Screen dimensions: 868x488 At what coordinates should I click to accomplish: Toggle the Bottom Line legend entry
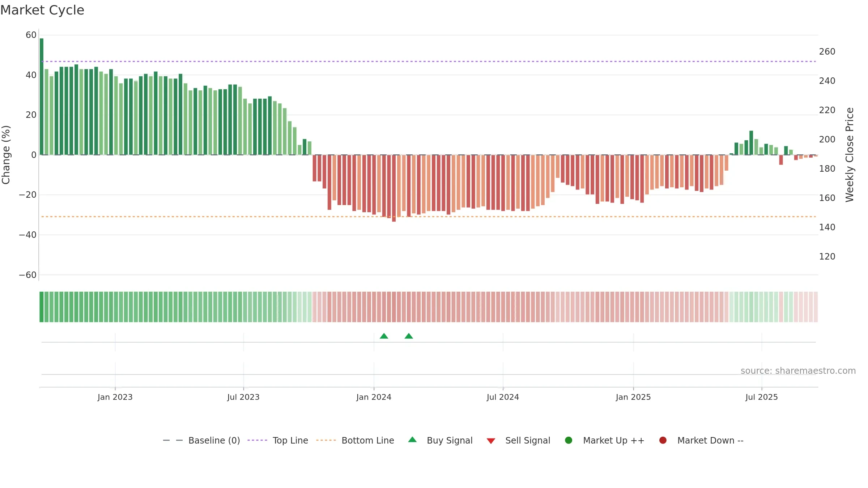[x=355, y=440]
